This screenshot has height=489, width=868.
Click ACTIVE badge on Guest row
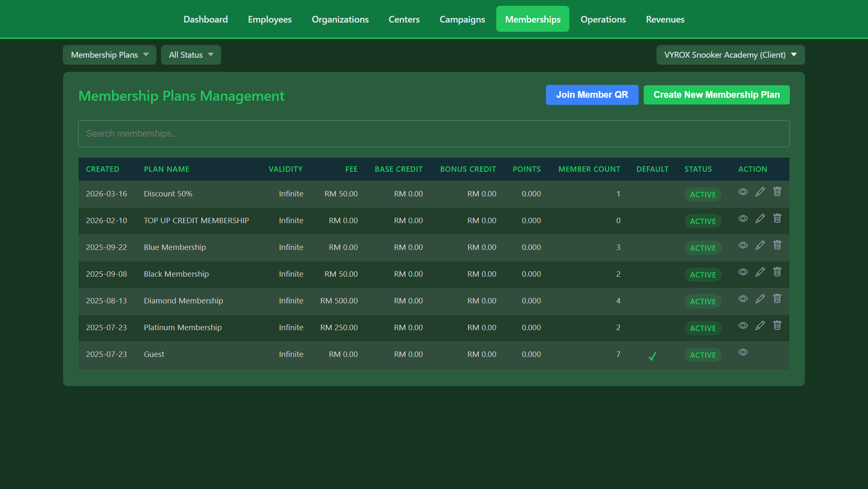703,355
